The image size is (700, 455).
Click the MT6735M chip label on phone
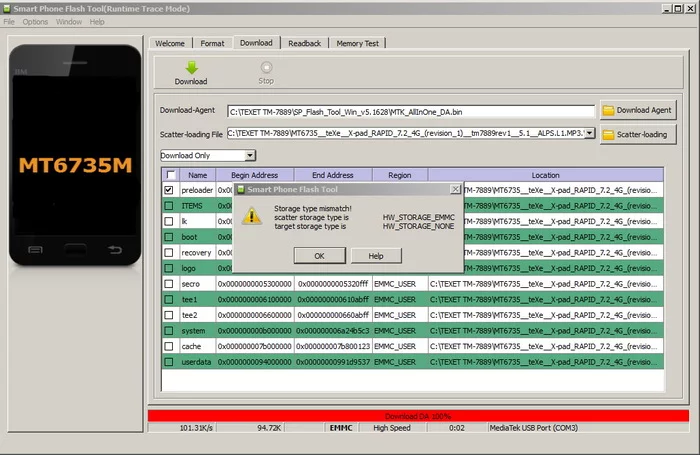point(75,165)
